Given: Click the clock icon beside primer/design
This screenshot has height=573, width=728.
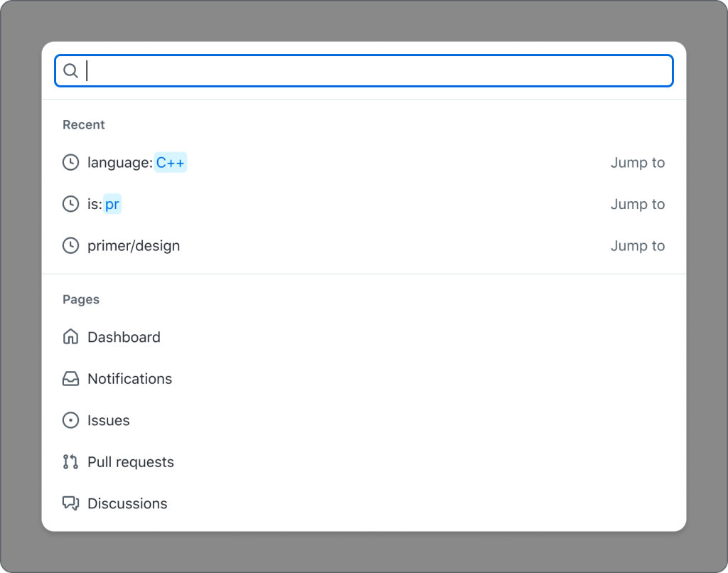Looking at the screenshot, I should coord(70,246).
